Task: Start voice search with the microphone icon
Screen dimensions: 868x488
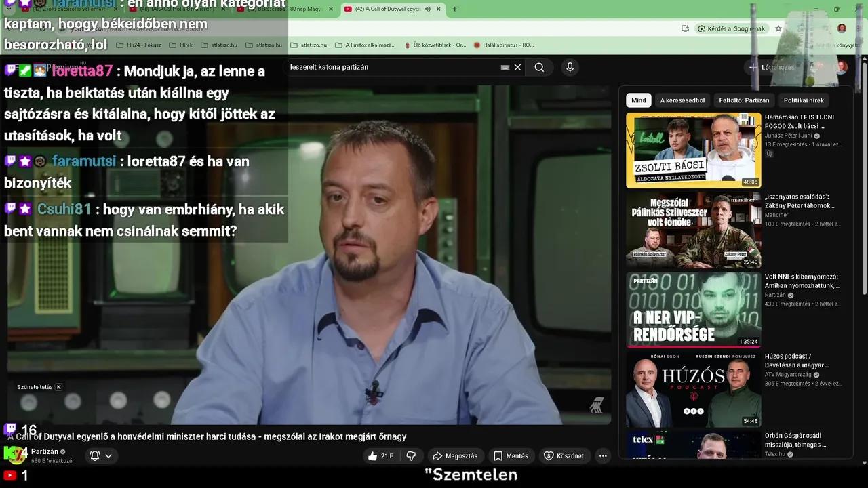Action: click(570, 67)
